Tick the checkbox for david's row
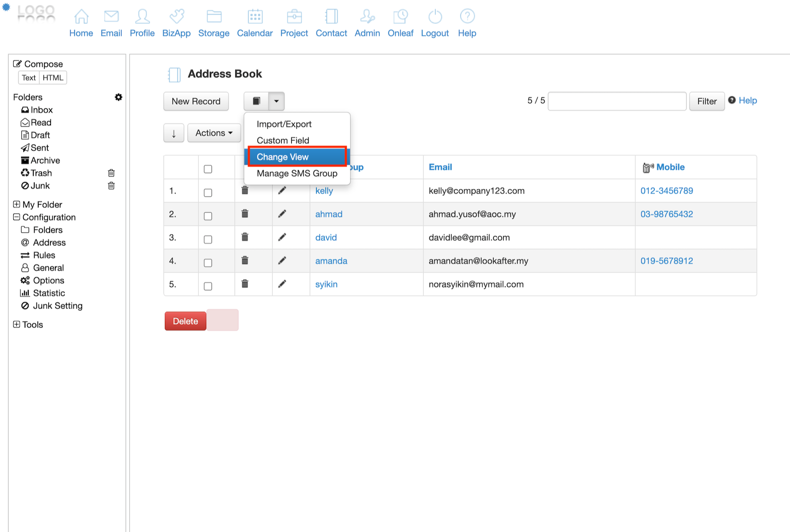The height and width of the screenshot is (532, 790). coord(208,239)
